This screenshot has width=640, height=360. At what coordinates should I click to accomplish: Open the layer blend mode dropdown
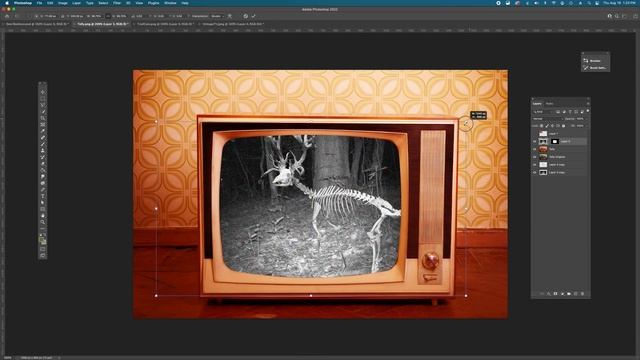click(x=547, y=119)
